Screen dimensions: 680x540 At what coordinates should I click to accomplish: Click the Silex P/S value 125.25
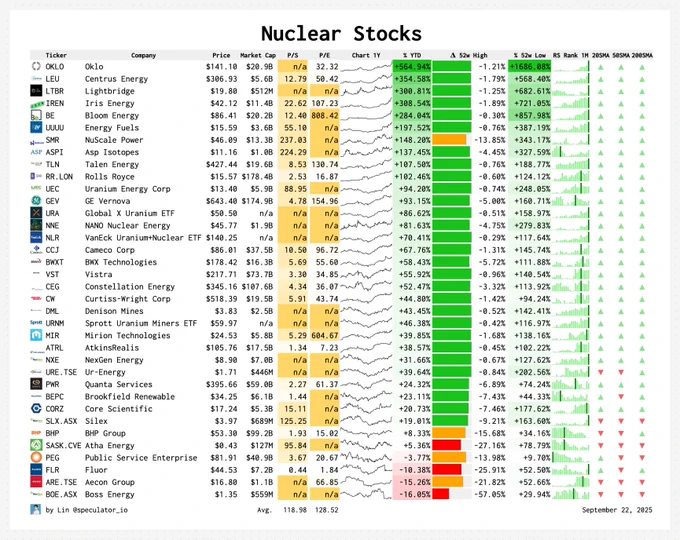pyautogui.click(x=293, y=421)
